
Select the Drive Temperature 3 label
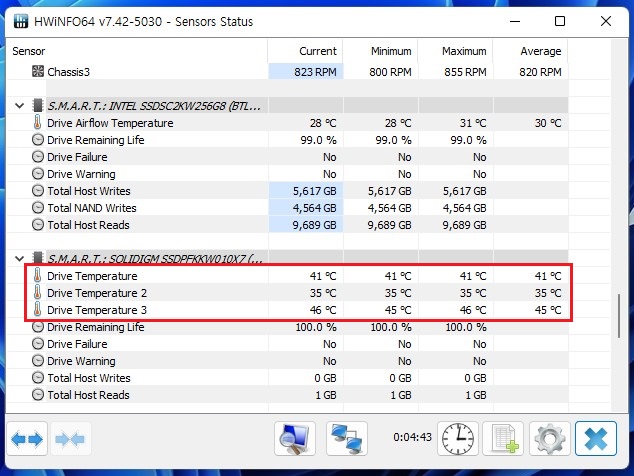pyautogui.click(x=97, y=310)
